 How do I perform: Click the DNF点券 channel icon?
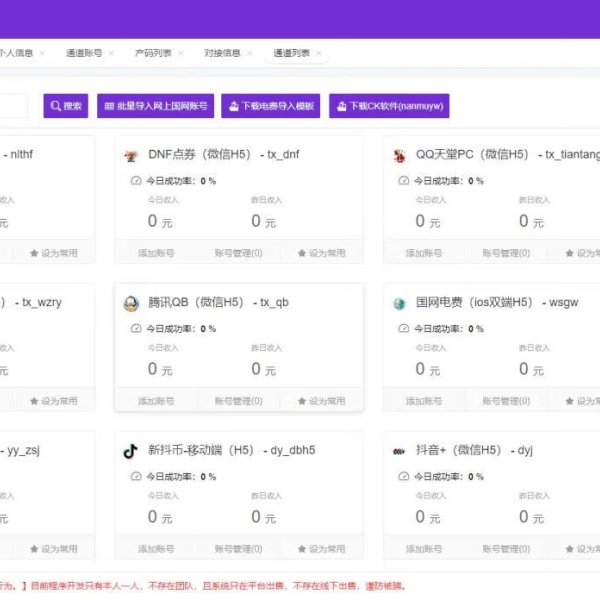[131, 155]
